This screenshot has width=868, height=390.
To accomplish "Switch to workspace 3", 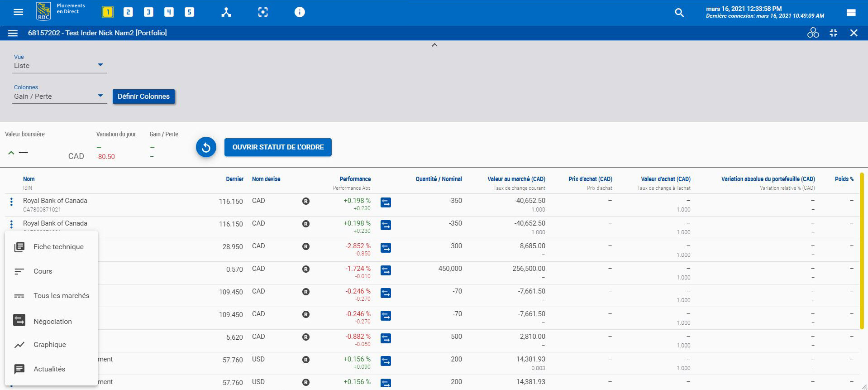I will click(x=148, y=12).
